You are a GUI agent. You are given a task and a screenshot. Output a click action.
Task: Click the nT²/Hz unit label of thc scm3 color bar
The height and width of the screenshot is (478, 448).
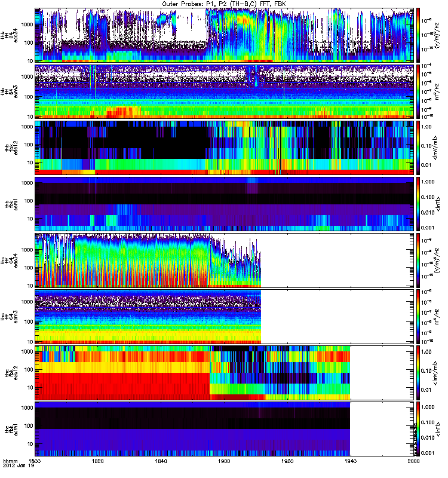(x=437, y=317)
